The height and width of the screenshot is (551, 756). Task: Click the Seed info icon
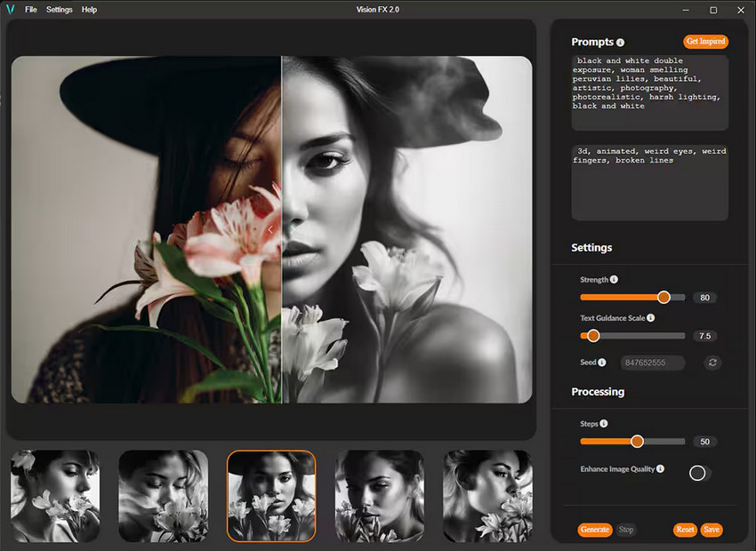(600, 362)
